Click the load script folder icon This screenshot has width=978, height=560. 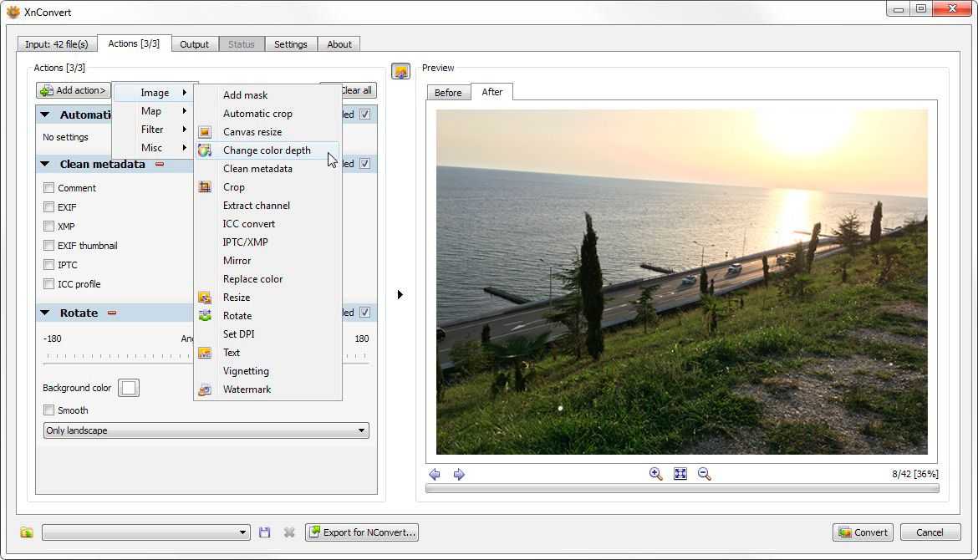(x=27, y=532)
